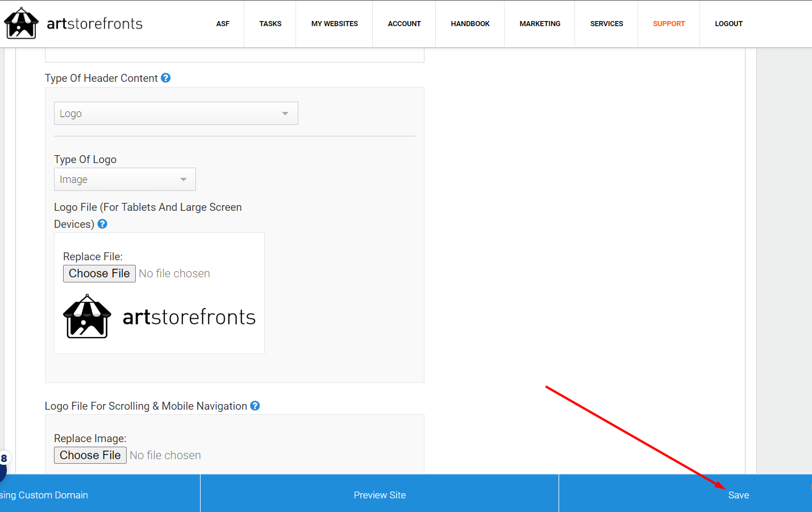This screenshot has width=812, height=512.
Task: Open help for Logo File For Scrolling & Mobile Navigation
Action: point(255,405)
